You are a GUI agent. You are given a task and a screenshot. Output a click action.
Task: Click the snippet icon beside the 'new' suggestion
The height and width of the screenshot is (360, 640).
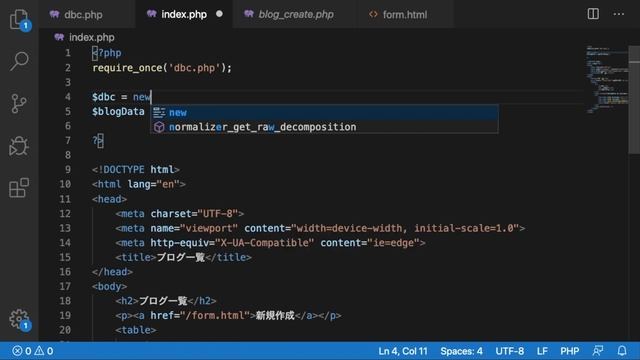coord(159,112)
